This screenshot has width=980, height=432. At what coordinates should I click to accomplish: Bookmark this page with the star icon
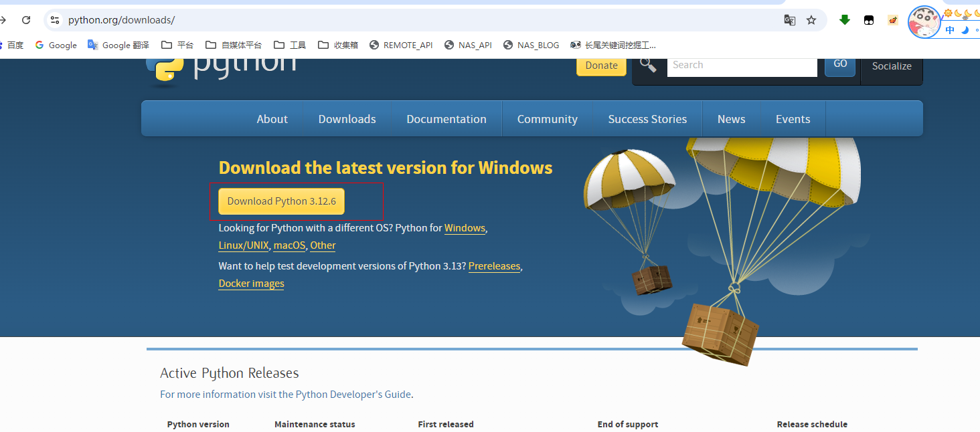[811, 20]
